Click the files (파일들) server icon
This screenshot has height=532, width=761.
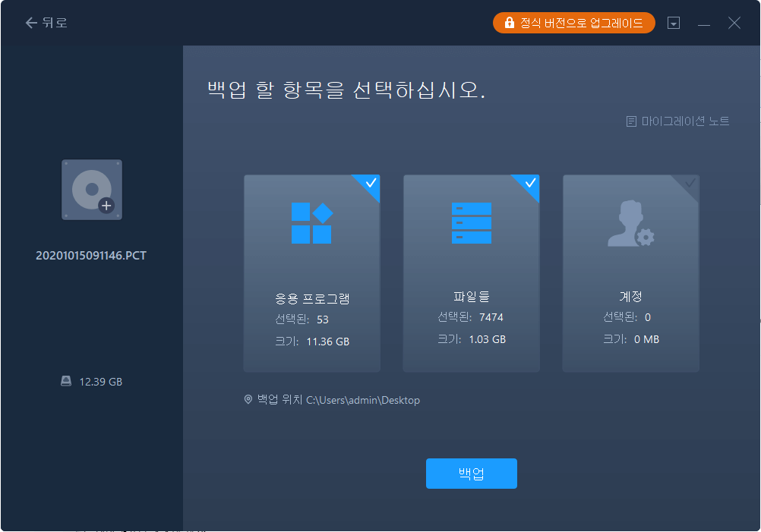471,222
